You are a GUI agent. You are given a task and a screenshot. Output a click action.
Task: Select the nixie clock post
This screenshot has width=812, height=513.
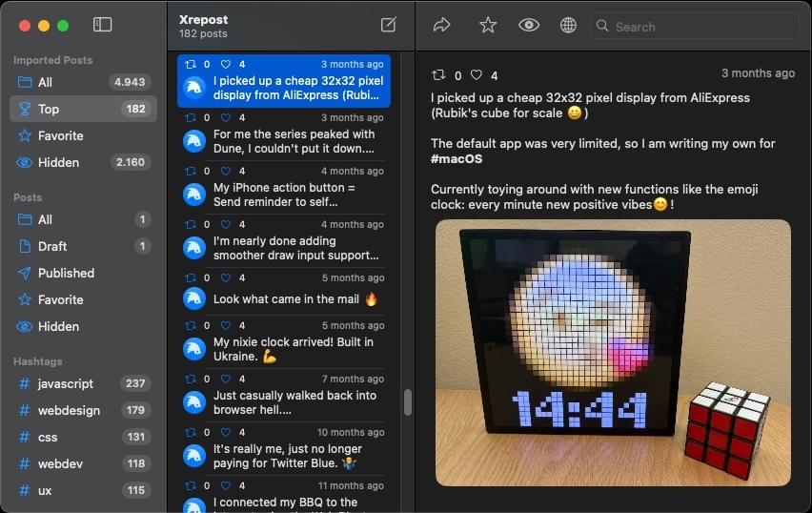pos(293,349)
